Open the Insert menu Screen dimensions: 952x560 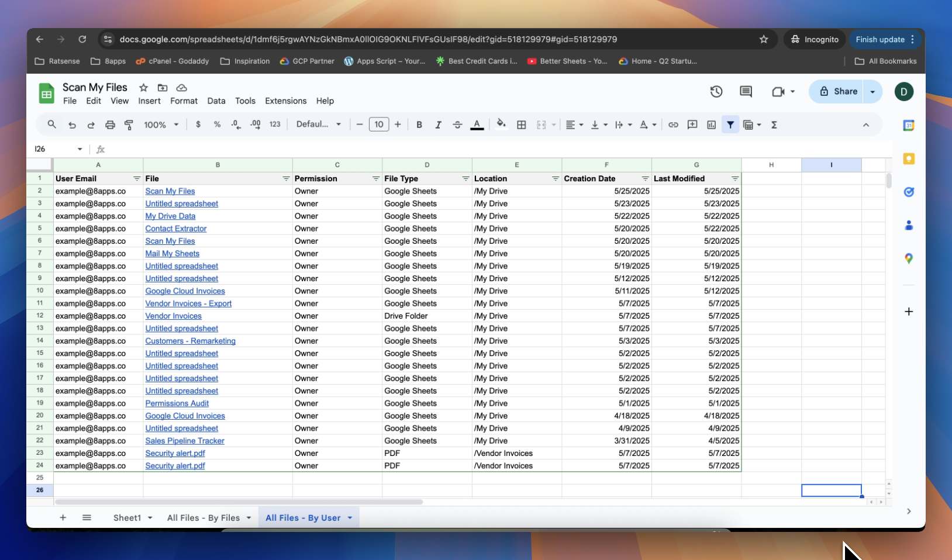click(x=149, y=101)
